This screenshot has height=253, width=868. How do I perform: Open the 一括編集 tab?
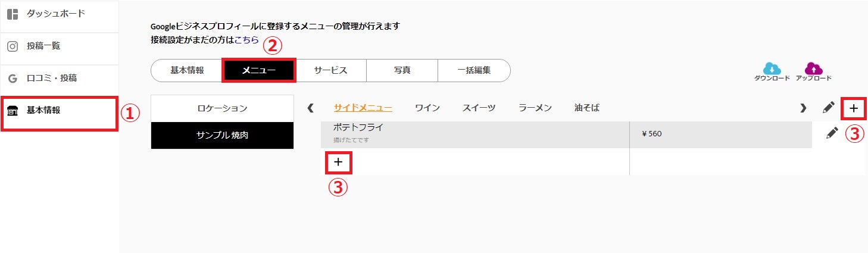[474, 70]
